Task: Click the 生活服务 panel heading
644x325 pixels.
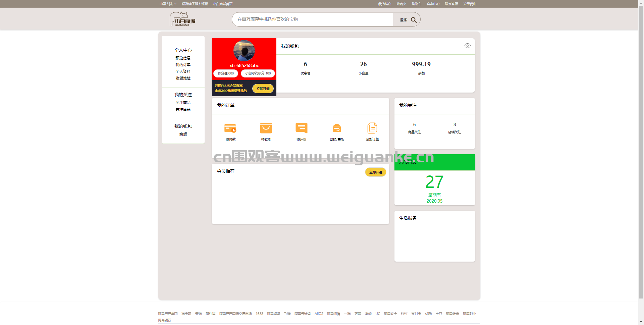Action: (x=408, y=218)
